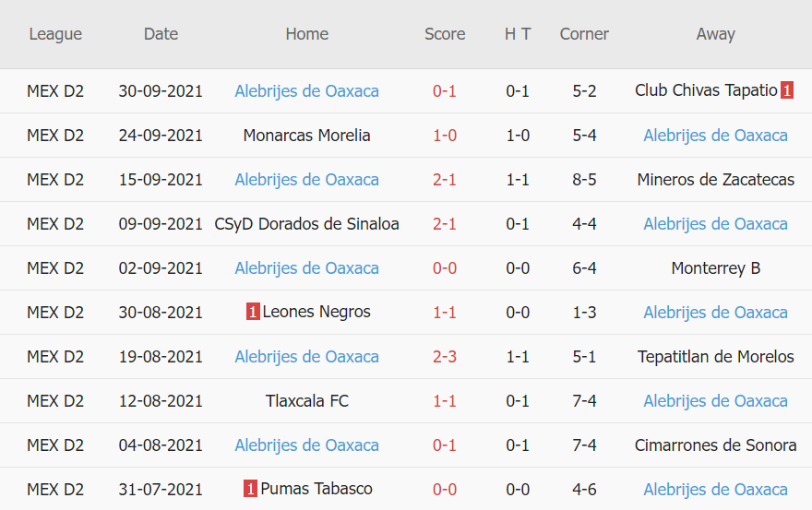Open home team Alebrijes de Oaxaca on 30-09-2021
The image size is (812, 510).
[x=306, y=91]
